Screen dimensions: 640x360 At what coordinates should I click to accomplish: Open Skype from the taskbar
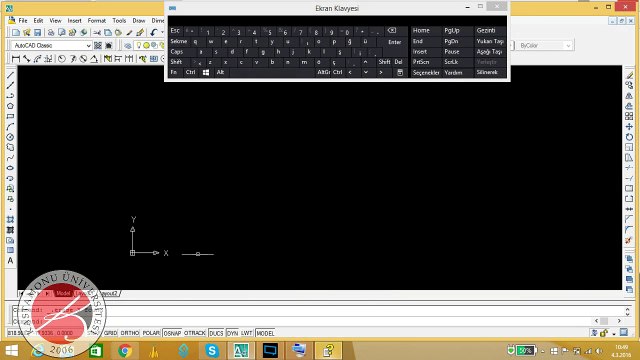pyautogui.click(x=212, y=350)
